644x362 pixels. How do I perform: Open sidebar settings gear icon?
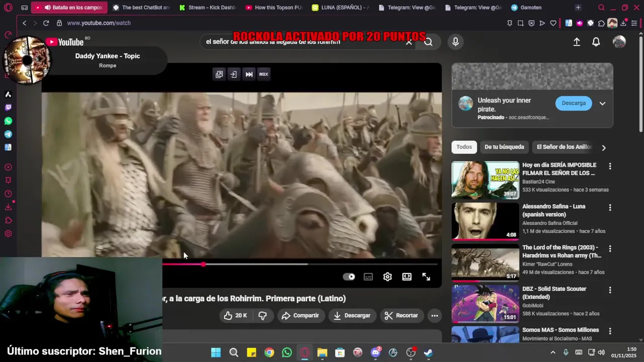click(x=8, y=233)
